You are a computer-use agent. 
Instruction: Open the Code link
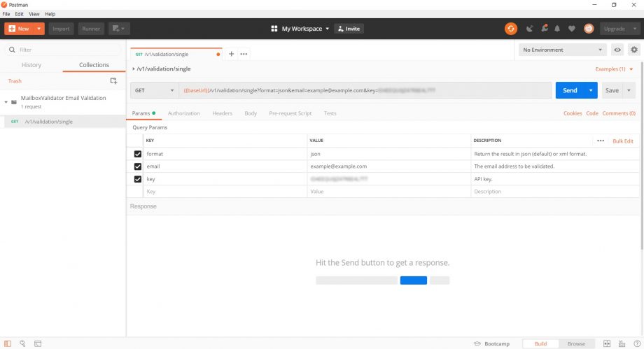pos(591,113)
